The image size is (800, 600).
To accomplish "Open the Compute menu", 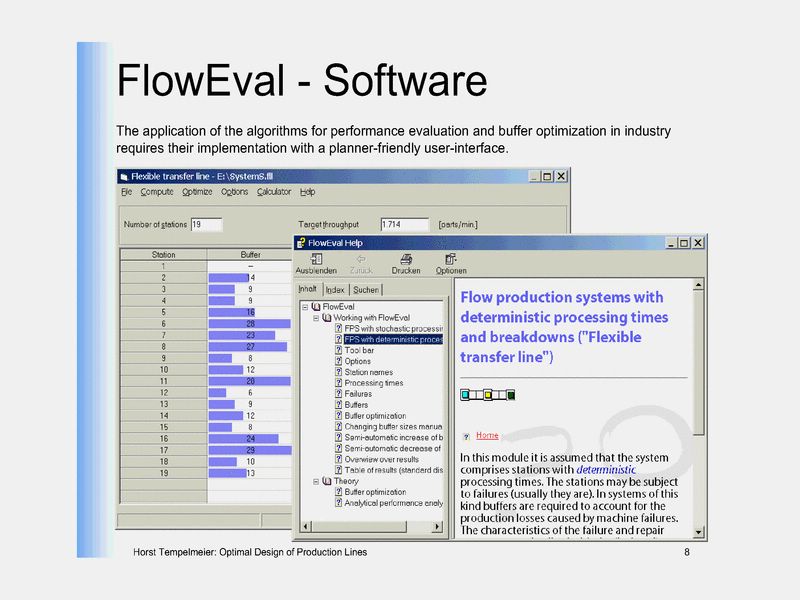I will coord(157,192).
